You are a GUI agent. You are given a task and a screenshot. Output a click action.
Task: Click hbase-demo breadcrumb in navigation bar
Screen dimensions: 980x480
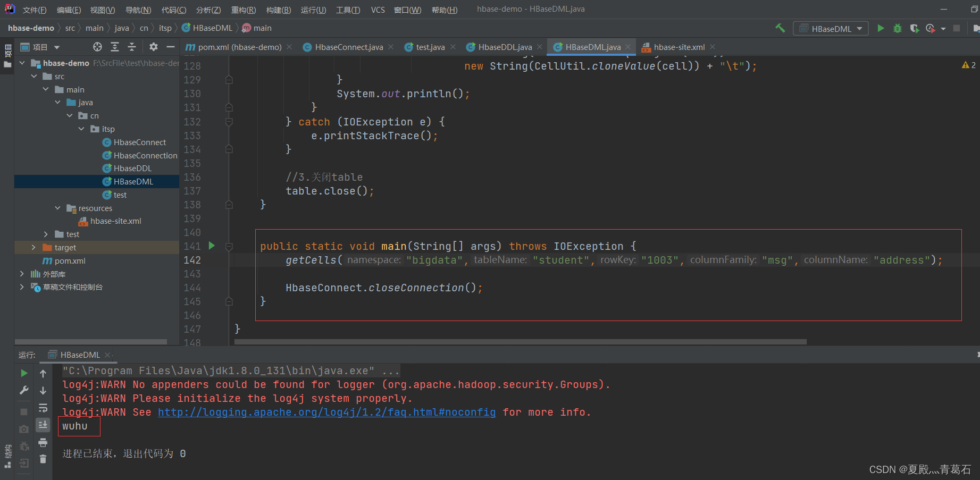pyautogui.click(x=31, y=28)
